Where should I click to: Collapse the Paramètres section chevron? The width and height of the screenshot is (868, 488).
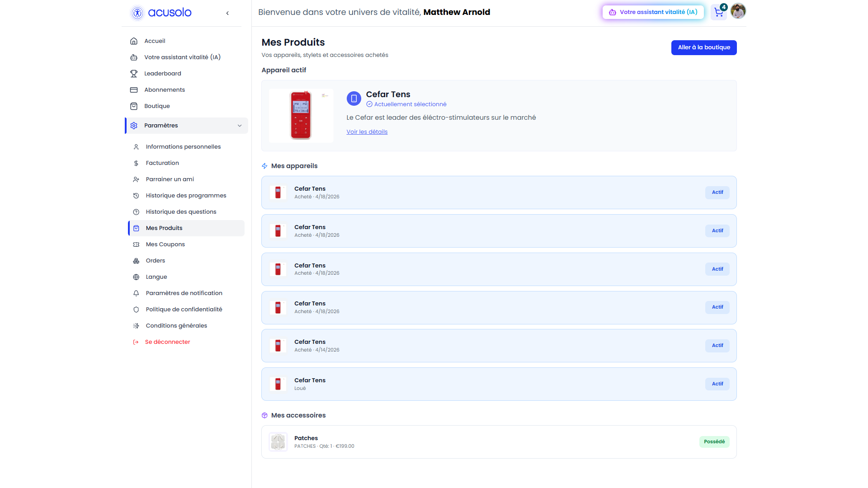point(240,126)
